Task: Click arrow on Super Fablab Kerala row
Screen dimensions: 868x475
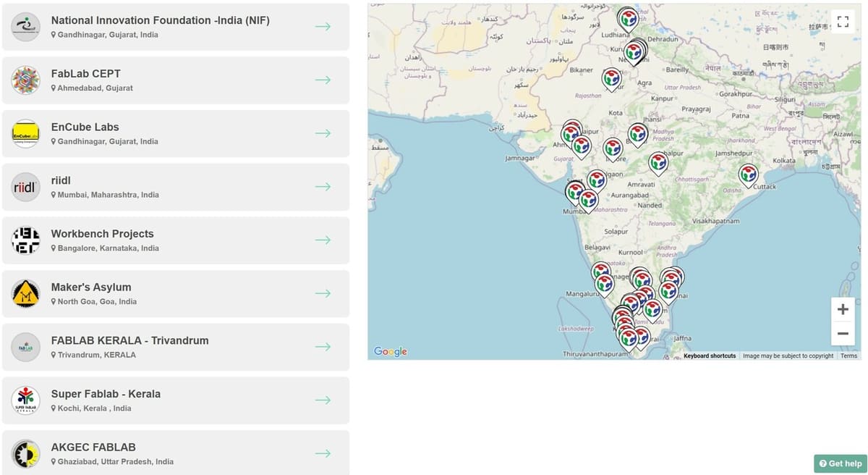Action: (x=323, y=400)
